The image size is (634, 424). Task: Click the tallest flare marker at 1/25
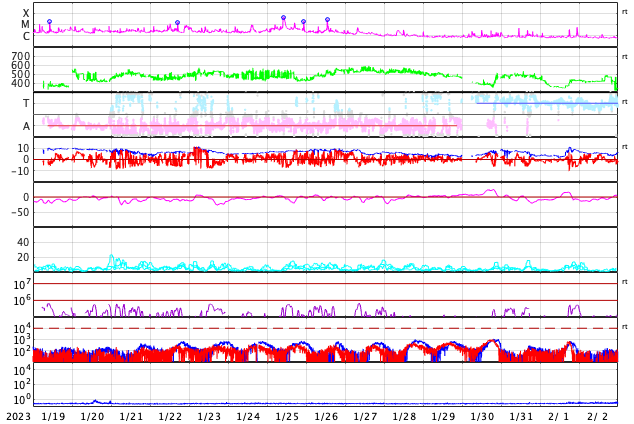[x=283, y=18]
